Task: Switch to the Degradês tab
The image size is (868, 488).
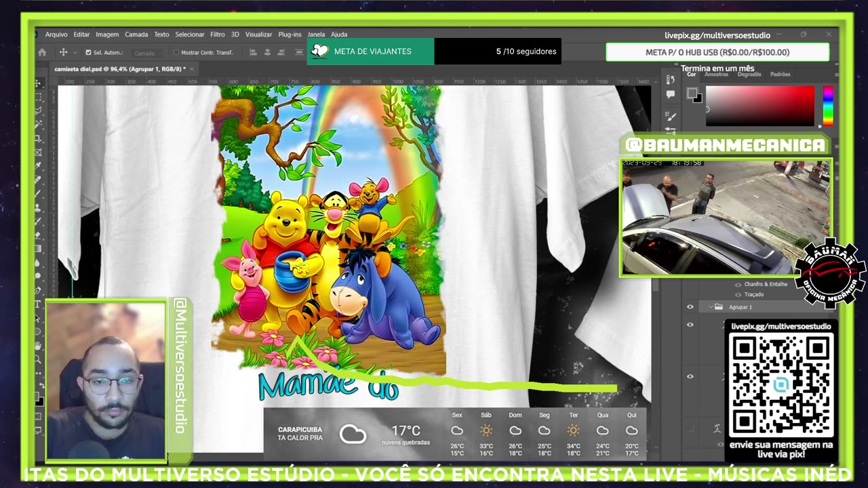Action: pos(749,75)
